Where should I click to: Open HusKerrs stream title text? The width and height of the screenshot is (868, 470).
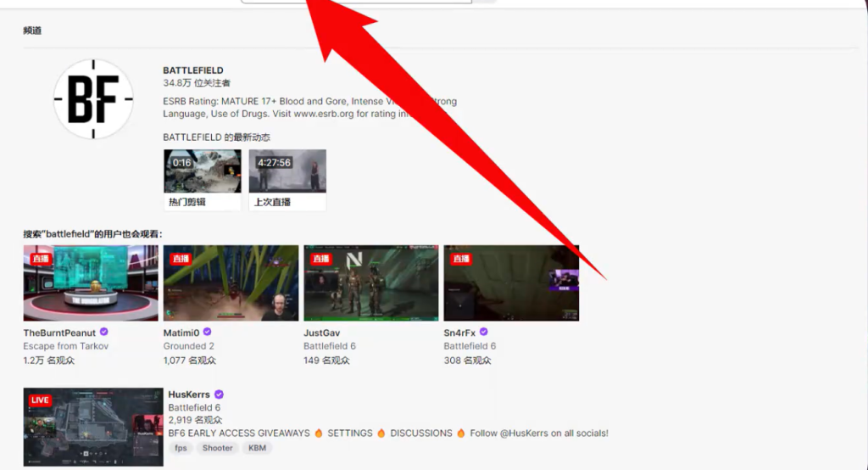click(388, 434)
